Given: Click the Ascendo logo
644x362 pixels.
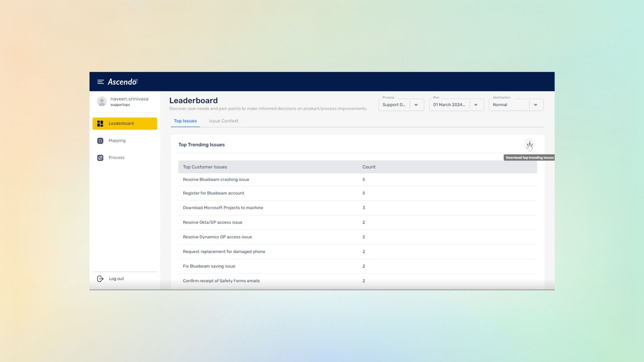Looking at the screenshot, I should pos(123,82).
